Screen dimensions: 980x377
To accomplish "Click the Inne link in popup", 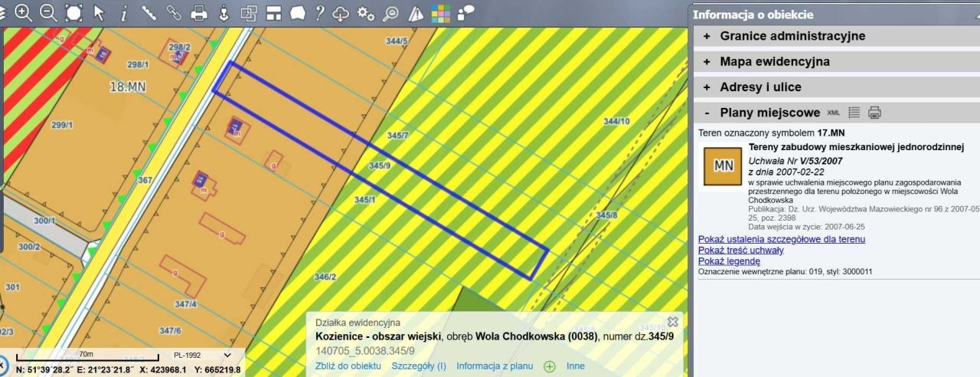I will (576, 366).
